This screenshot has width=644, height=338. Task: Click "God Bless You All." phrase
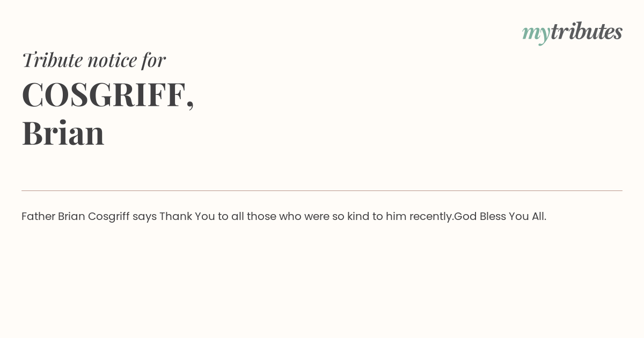[500, 216]
